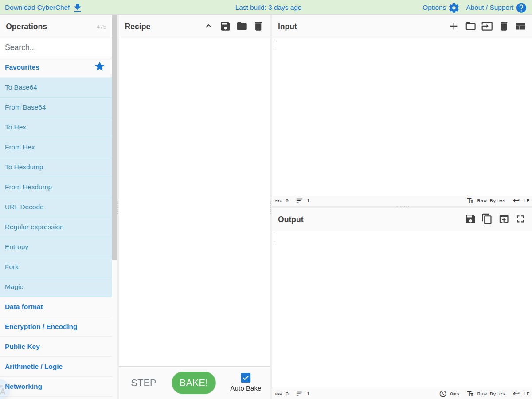Copy output to clipboard
This screenshot has height=399, width=532.
click(x=487, y=219)
